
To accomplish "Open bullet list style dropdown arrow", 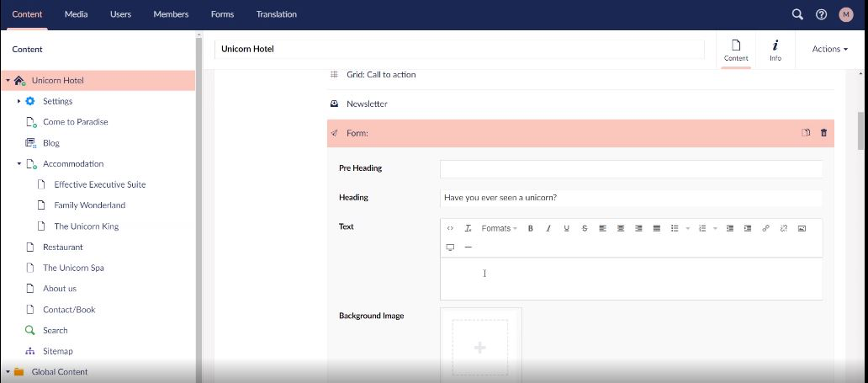I will pos(687,228).
